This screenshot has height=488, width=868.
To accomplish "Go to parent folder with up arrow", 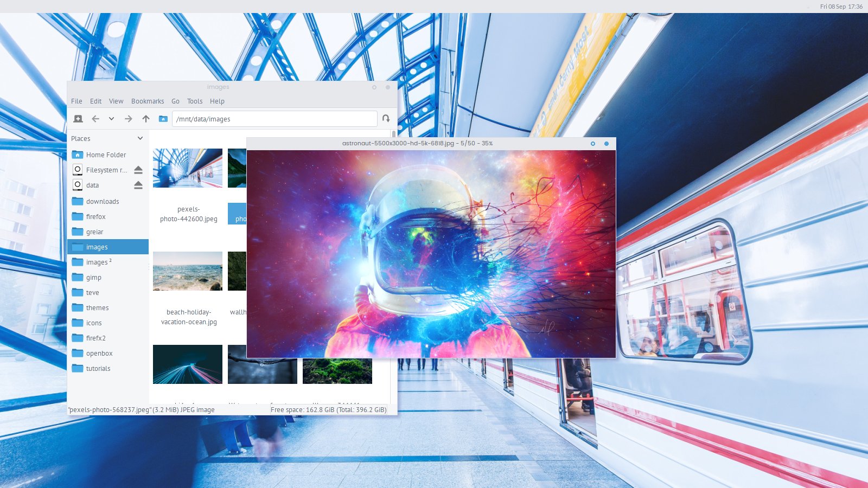I will (146, 119).
